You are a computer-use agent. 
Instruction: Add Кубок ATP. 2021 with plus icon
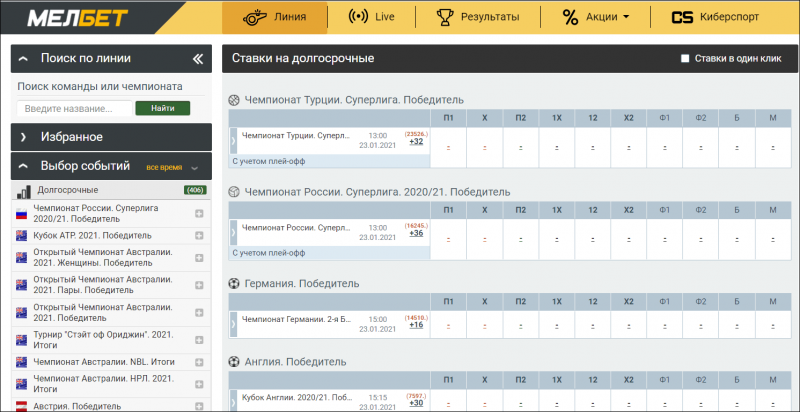199,236
